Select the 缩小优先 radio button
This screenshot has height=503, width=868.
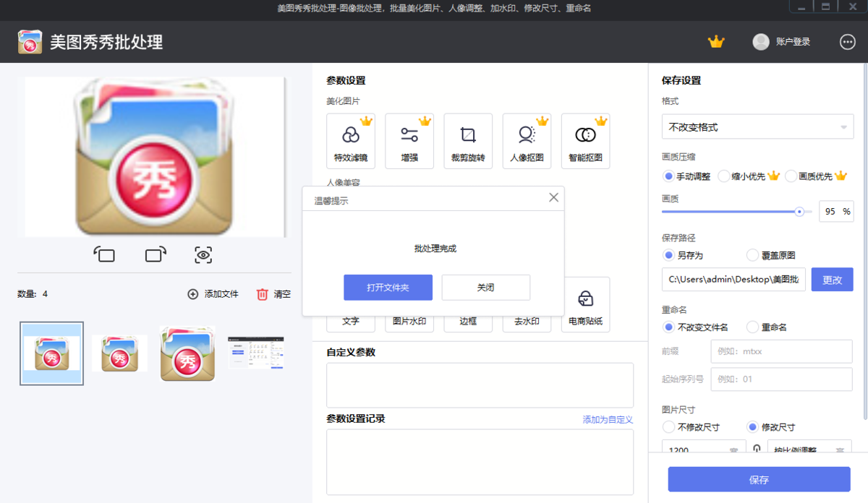tap(724, 176)
